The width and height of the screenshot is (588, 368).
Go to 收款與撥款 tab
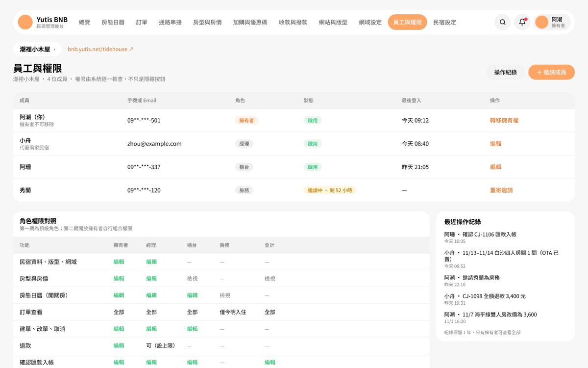(293, 22)
